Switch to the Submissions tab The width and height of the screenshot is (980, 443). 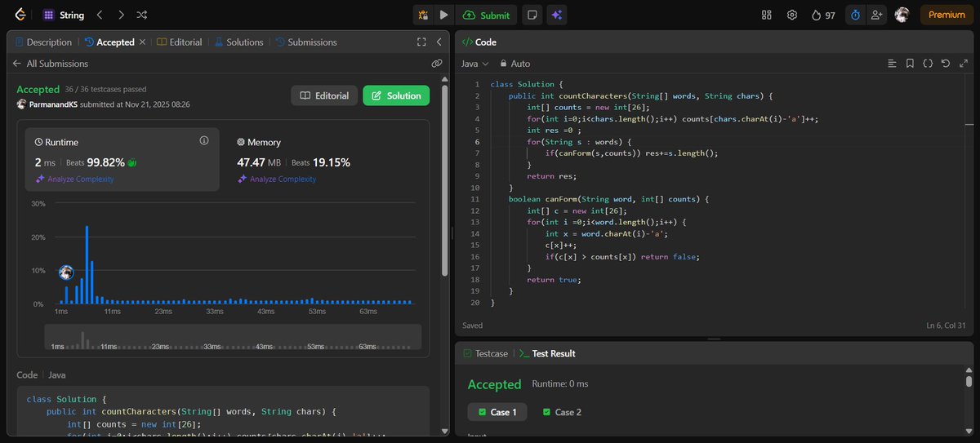(305, 42)
